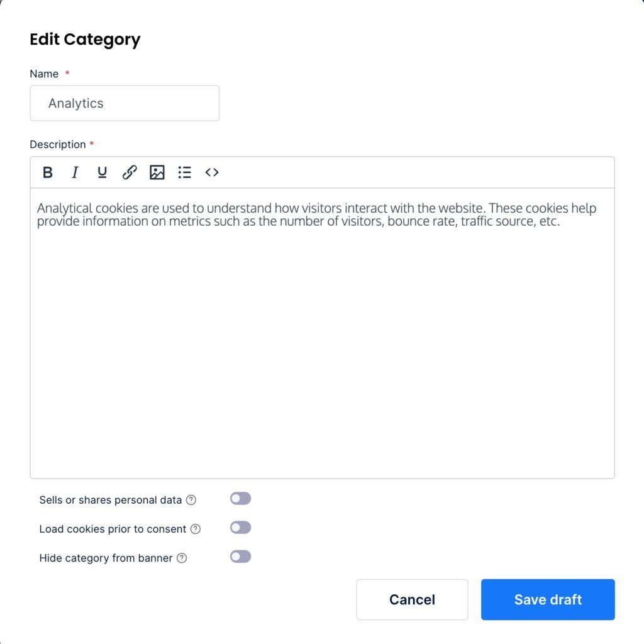Select the Hide category from banner label
The image size is (644, 644).
pyautogui.click(x=106, y=558)
